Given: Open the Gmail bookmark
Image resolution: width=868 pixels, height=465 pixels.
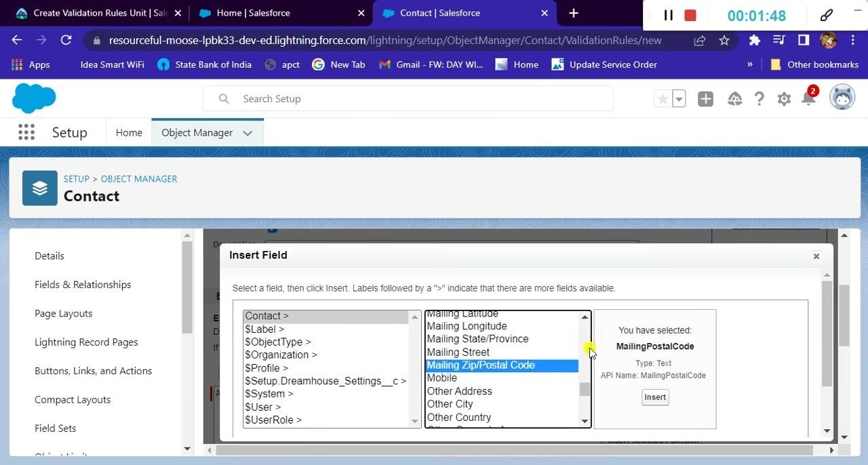Looking at the screenshot, I should click(x=431, y=64).
